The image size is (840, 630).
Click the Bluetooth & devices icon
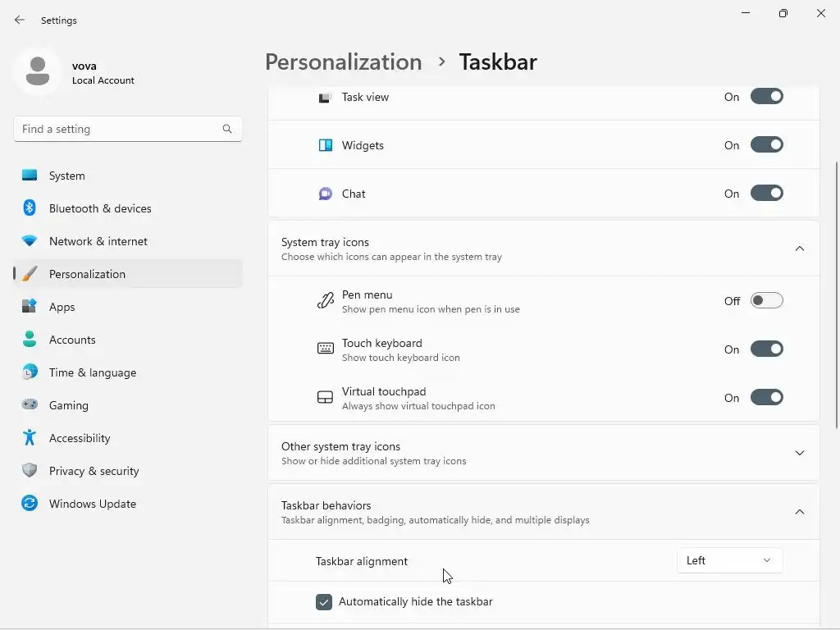coord(30,208)
